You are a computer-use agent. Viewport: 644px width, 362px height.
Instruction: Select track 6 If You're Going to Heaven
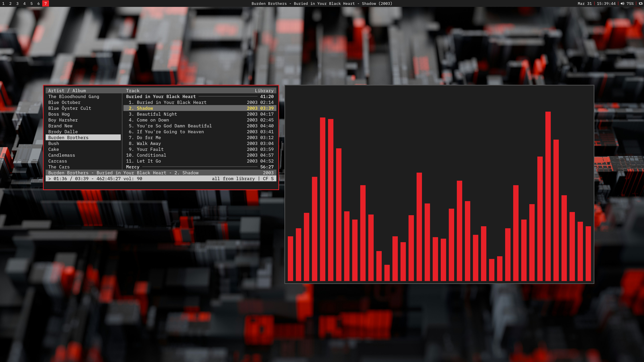tap(200, 132)
